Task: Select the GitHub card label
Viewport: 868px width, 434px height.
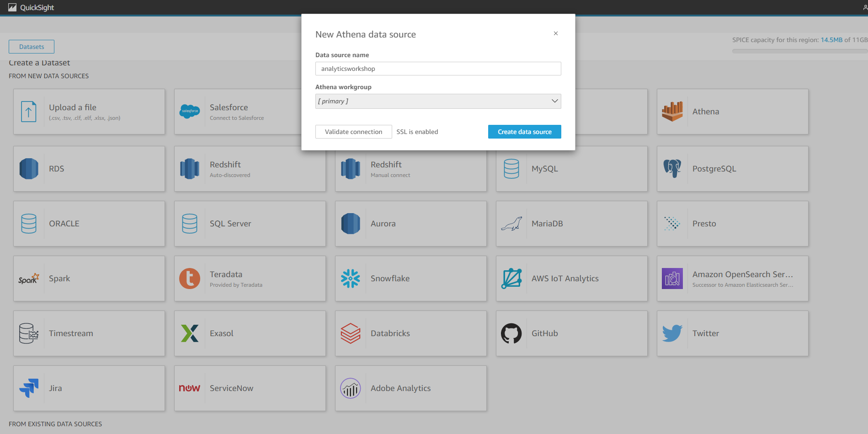Action: coord(545,333)
